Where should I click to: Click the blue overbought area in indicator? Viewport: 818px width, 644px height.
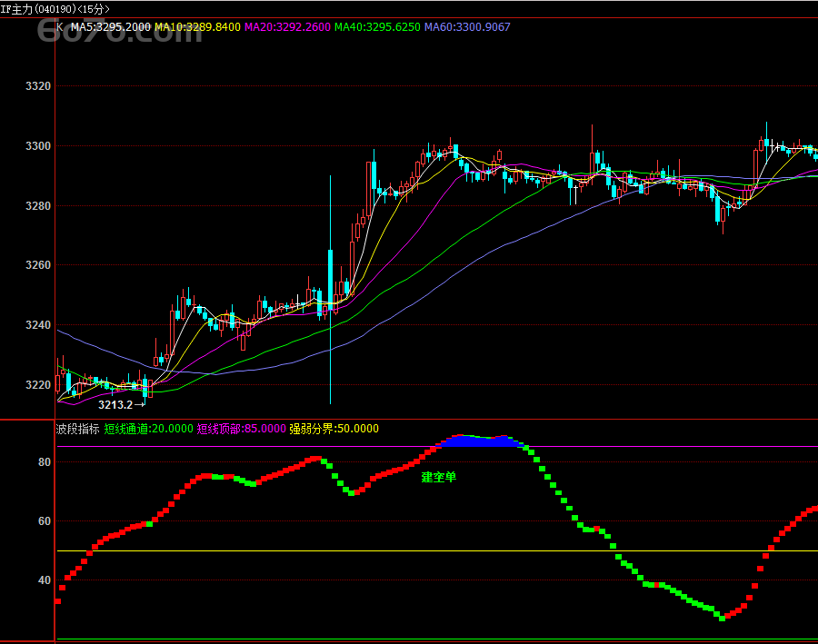tap(480, 441)
